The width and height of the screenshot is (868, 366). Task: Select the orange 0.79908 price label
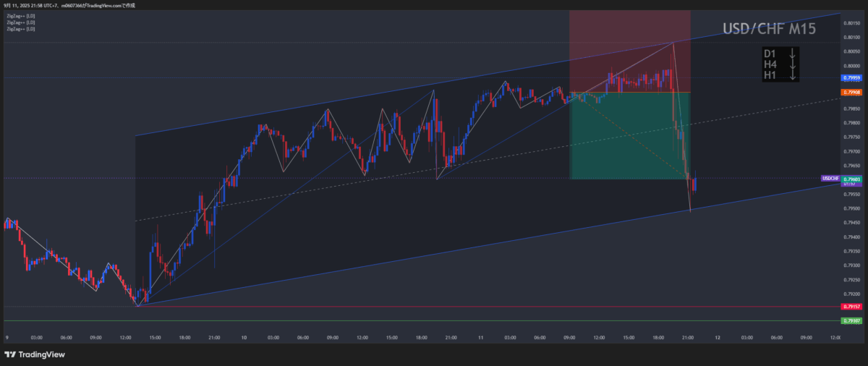pos(851,93)
